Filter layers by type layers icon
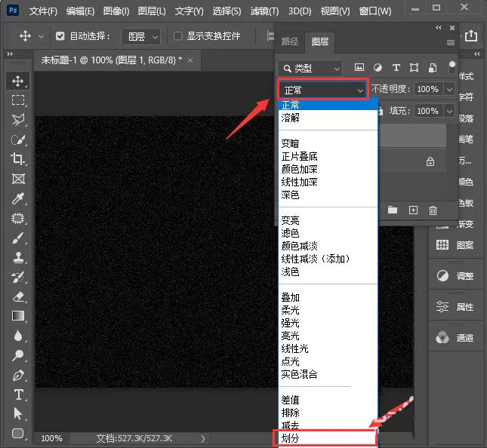The image size is (487, 448). pos(396,67)
